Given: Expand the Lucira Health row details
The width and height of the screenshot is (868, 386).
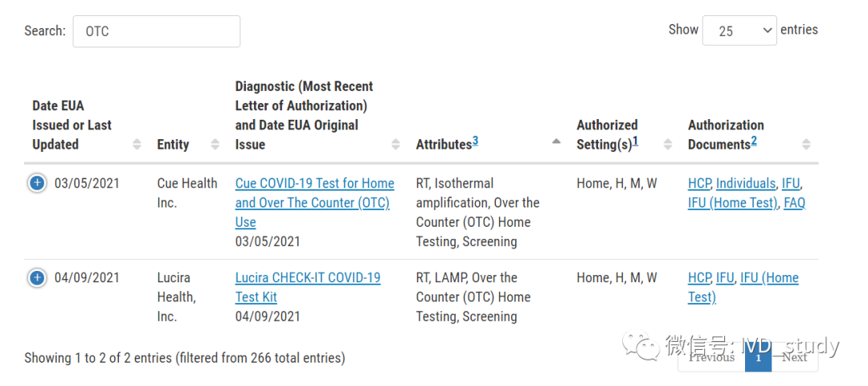Looking at the screenshot, I should (37, 278).
